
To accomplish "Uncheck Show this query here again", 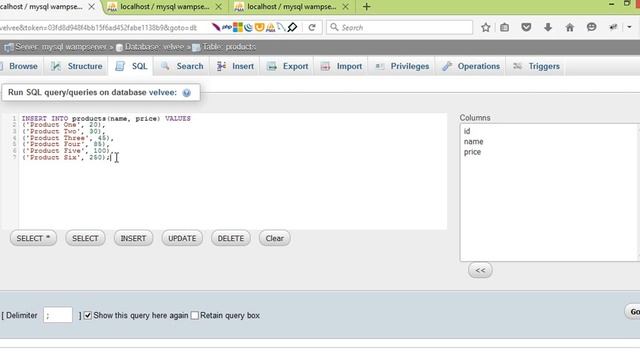I will tap(88, 316).
